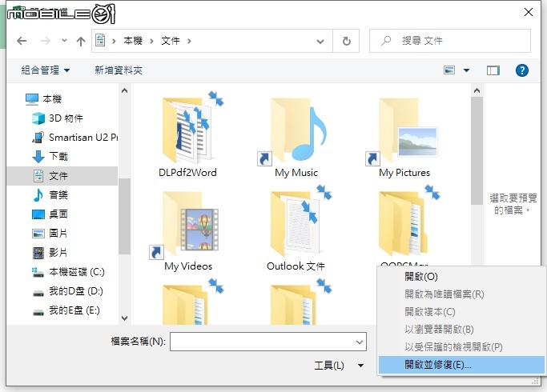Open 音樂 in the sidebar
Screen dimensions: 547x392
click(x=50, y=194)
